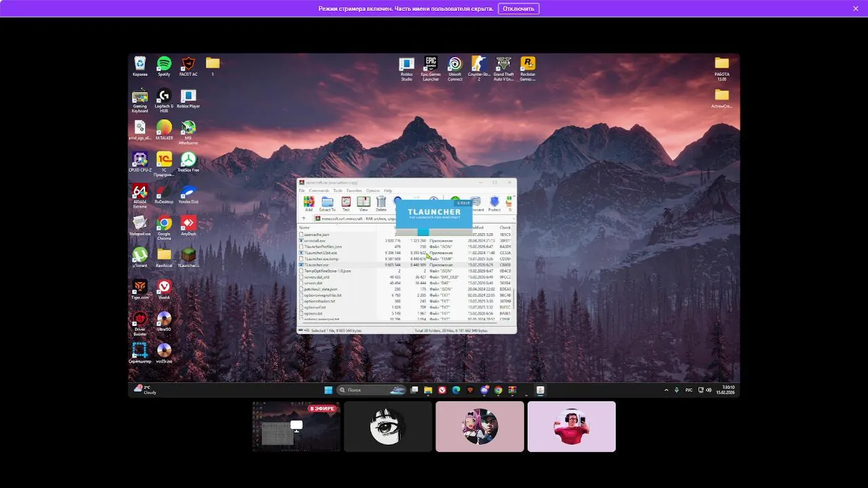Click the Ubisoft Connect desktop icon
The width and height of the screenshot is (868, 488).
(x=455, y=68)
